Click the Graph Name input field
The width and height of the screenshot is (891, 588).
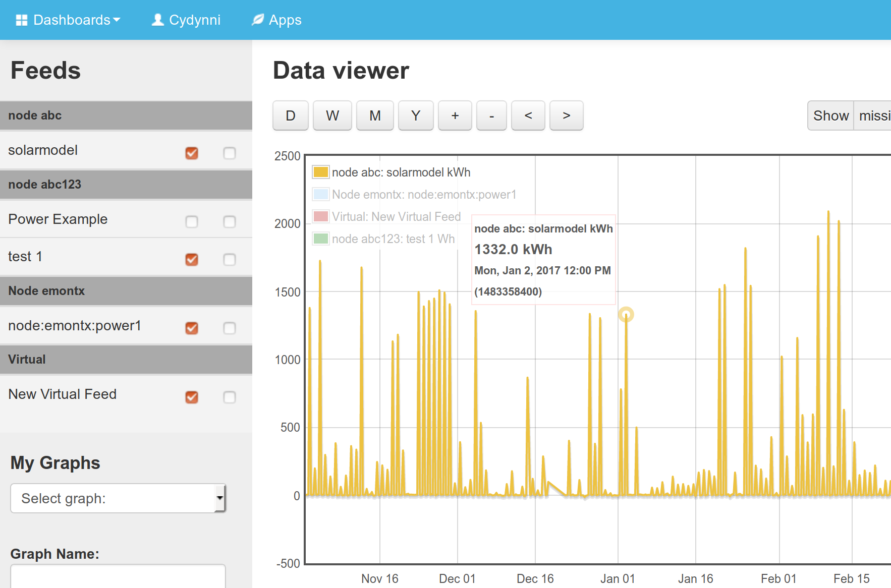point(118,576)
